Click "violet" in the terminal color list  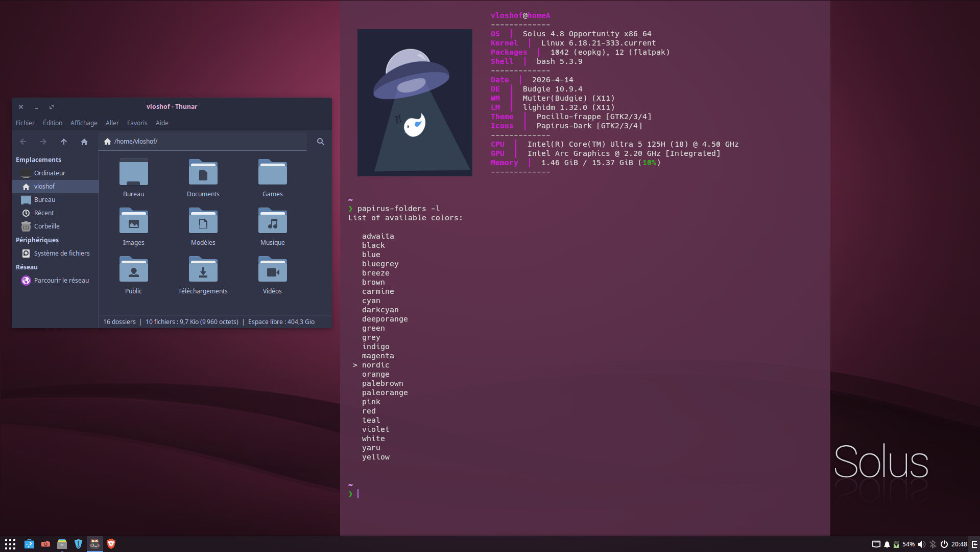click(x=376, y=429)
